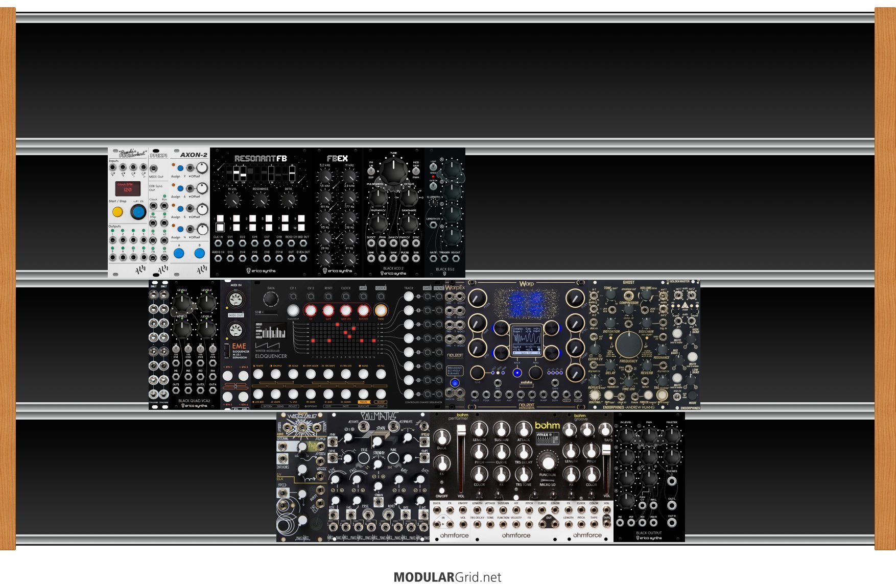This screenshot has height=588, width=896.
Task: Flip the FM LIN/EXP switch on Black VCO 2
Action: pos(371,171)
